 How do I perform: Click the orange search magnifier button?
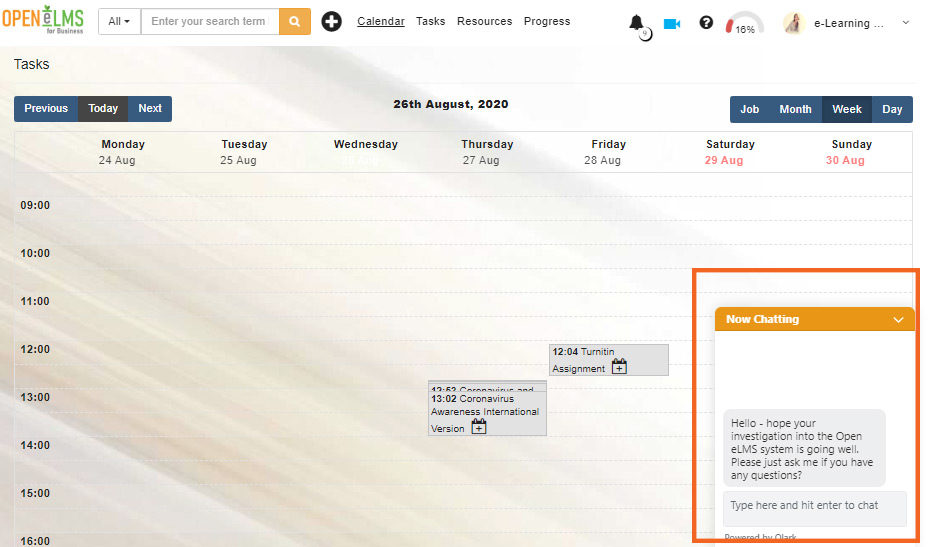294,21
